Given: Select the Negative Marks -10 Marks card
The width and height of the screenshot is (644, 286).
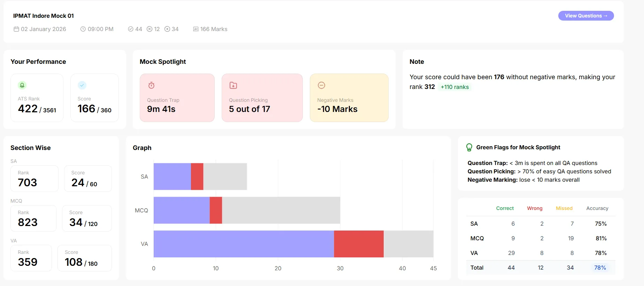Looking at the screenshot, I should click(x=349, y=98).
